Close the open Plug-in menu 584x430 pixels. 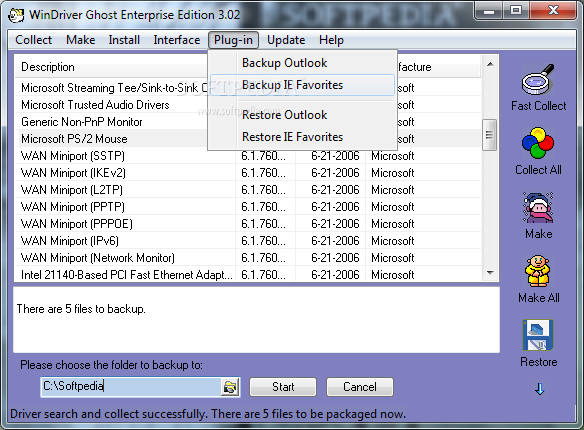coord(233,40)
